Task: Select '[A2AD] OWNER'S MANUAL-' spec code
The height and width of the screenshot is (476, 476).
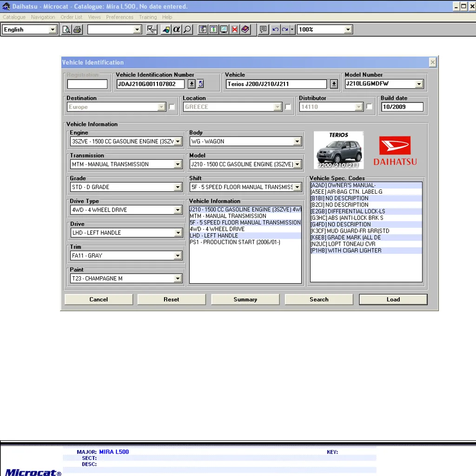Action: pyautogui.click(x=366, y=185)
